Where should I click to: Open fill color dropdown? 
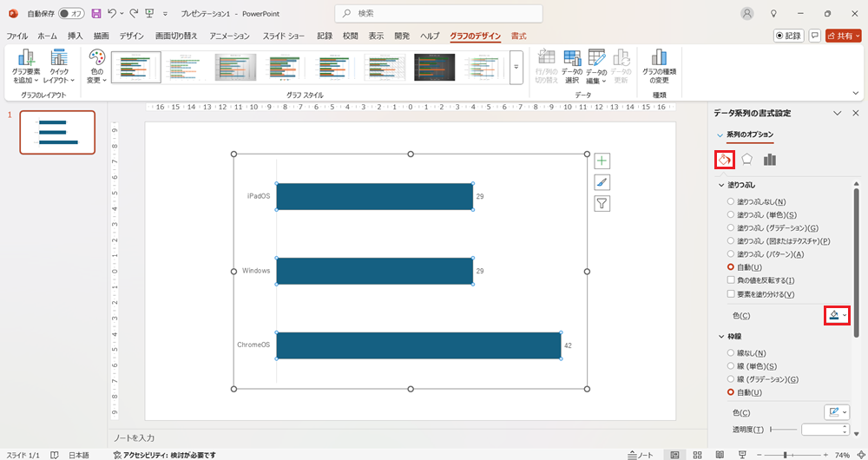[837, 316]
